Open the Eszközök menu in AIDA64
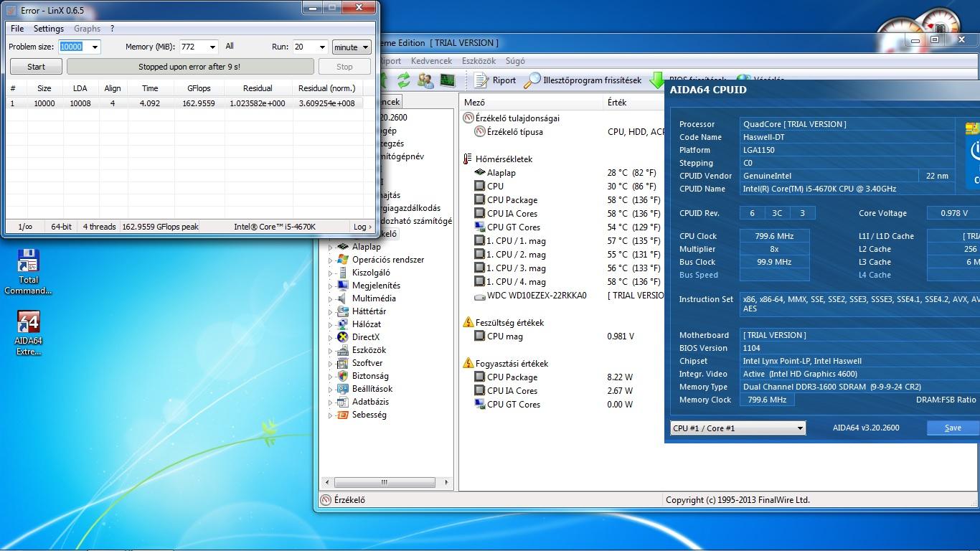 click(x=479, y=61)
